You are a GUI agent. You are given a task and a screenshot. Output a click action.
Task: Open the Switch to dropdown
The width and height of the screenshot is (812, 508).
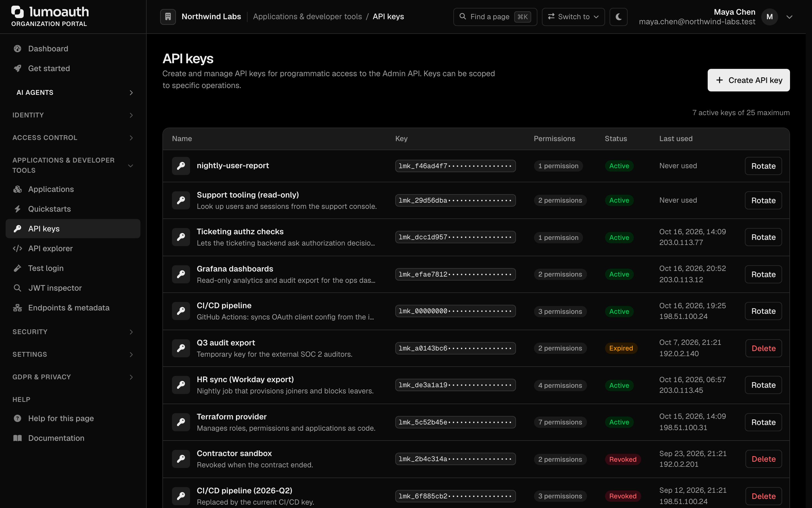click(x=573, y=16)
